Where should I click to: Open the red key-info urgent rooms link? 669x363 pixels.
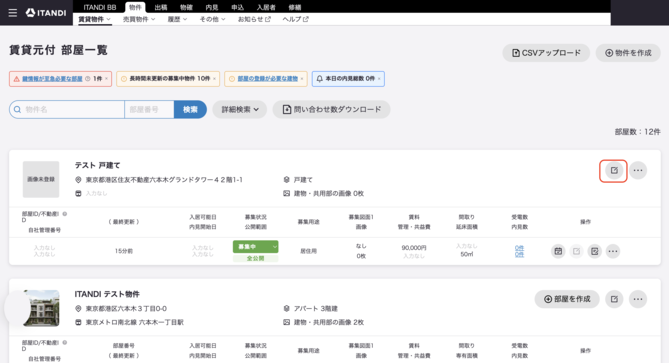coord(52,79)
